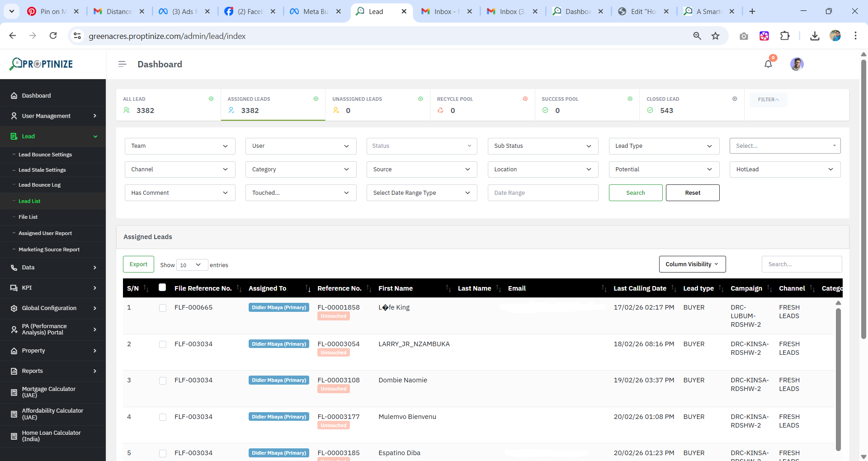The width and height of the screenshot is (868, 461).
Task: Click the table's vertical scrollbar
Action: (838, 379)
